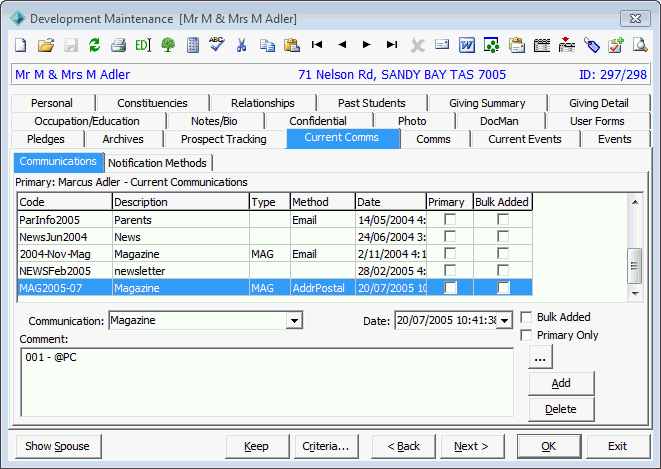Click the Show Spouse button
Screen dimensions: 661x469
[x=58, y=446]
